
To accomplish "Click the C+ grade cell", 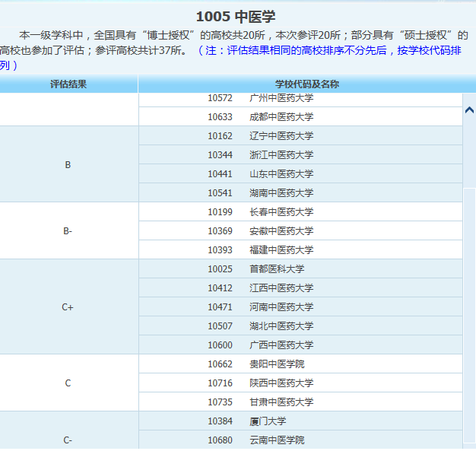I will 69,307.
